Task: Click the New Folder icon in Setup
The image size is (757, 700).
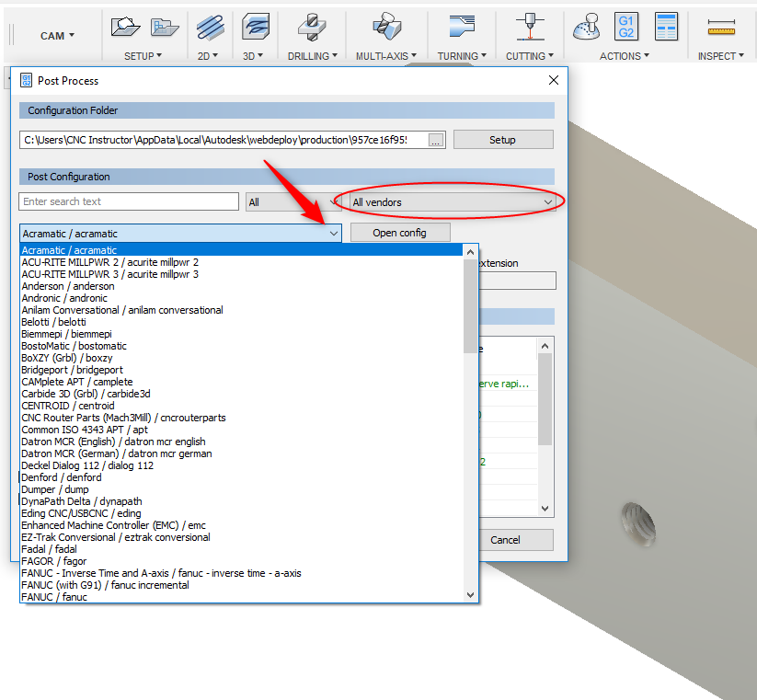Action: [x=165, y=27]
